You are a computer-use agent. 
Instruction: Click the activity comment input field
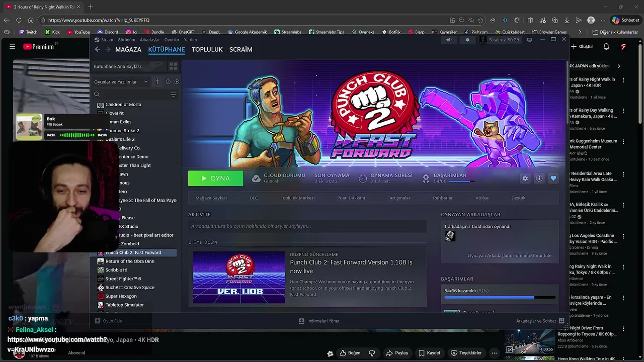[307, 226]
